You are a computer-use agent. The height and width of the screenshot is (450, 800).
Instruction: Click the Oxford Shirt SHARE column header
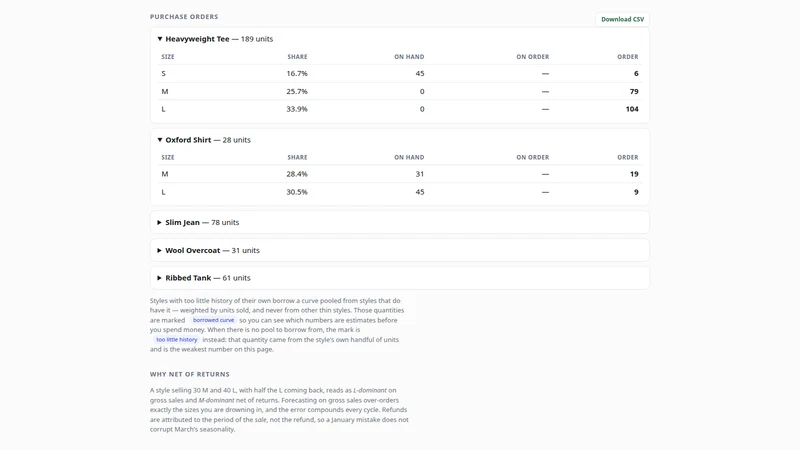[x=297, y=158]
